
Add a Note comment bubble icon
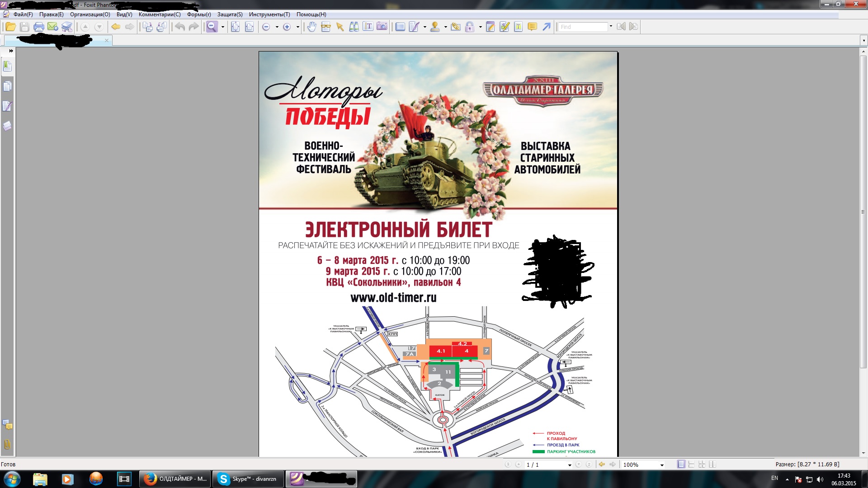(x=533, y=27)
